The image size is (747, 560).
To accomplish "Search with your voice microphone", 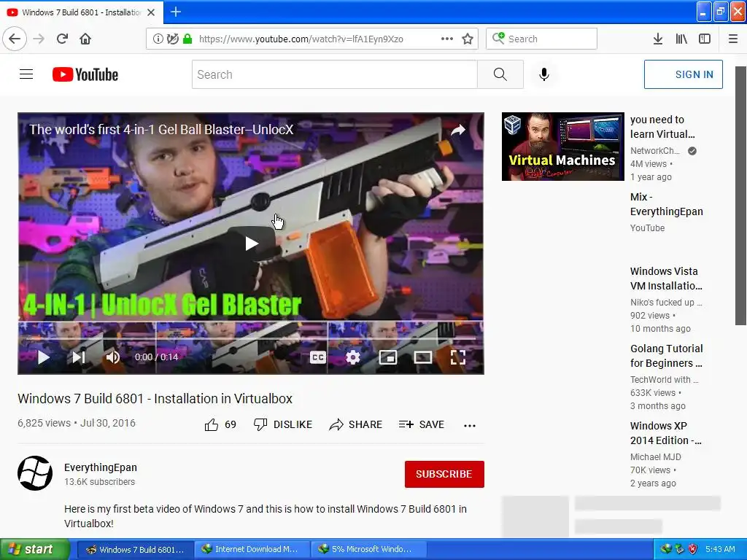I will pos(544,74).
